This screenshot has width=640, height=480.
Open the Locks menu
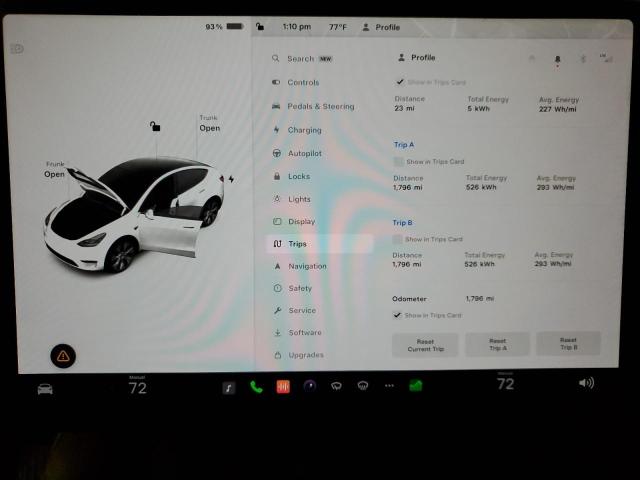291,176
